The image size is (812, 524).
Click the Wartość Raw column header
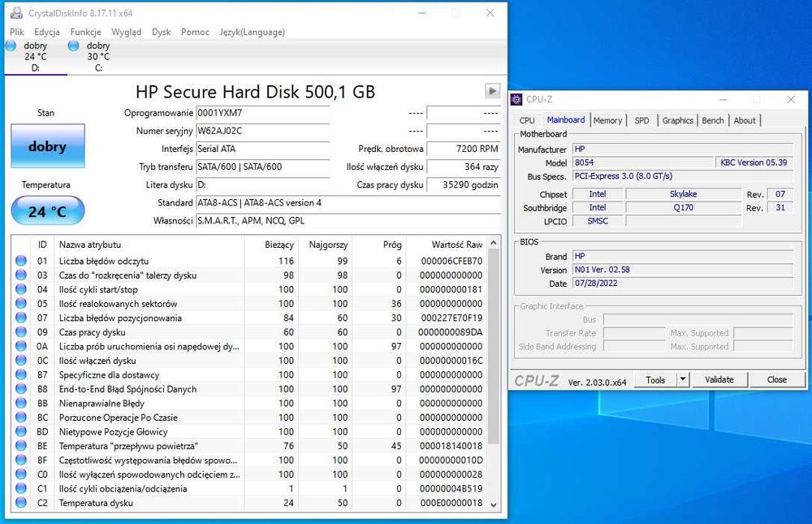coord(447,244)
